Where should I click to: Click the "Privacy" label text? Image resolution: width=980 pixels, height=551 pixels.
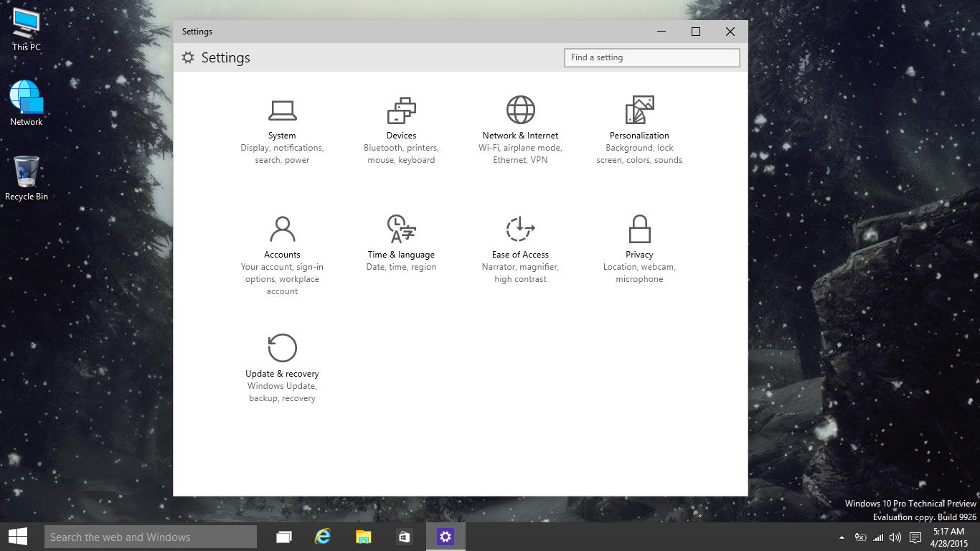(x=639, y=255)
